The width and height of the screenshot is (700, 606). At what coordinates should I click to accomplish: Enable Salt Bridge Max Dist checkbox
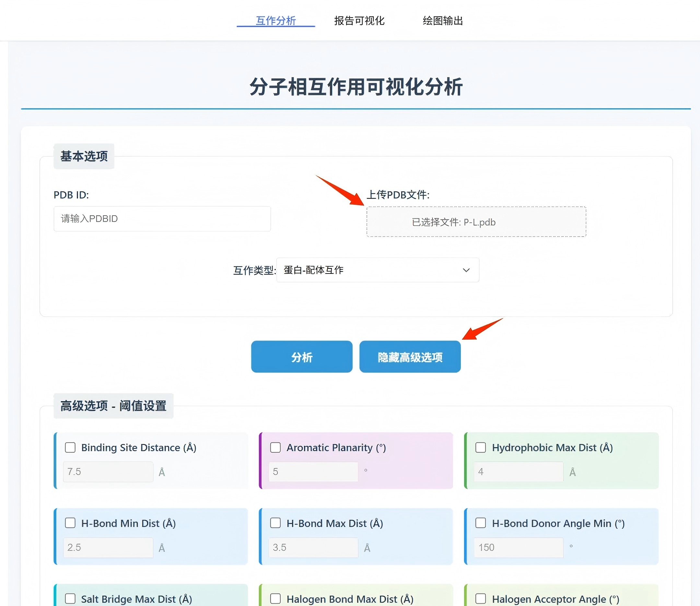tap(70, 599)
